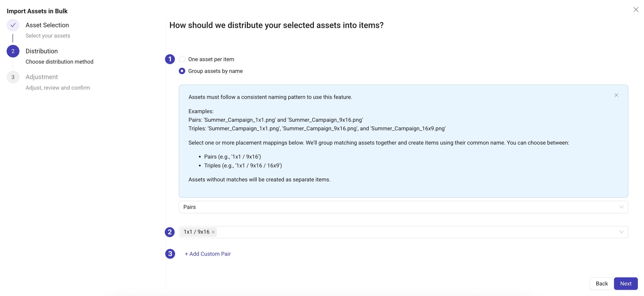Open the Adjustment step label

42,77
